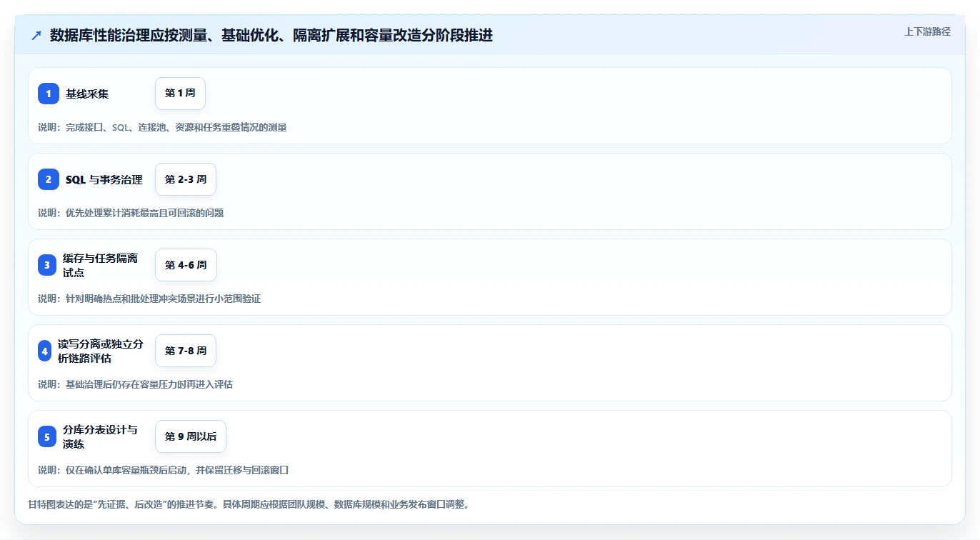Click the description about 单库容量瓶颈 and 回滚窗口

pos(163,470)
